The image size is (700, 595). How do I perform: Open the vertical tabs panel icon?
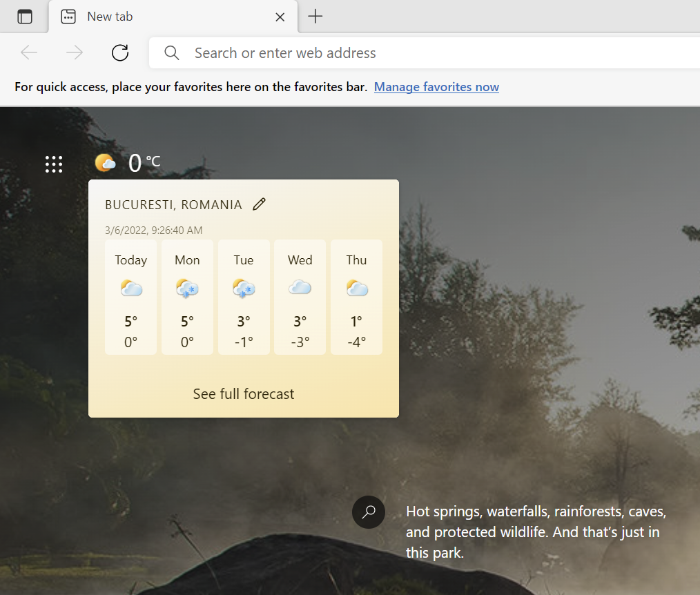(25, 17)
